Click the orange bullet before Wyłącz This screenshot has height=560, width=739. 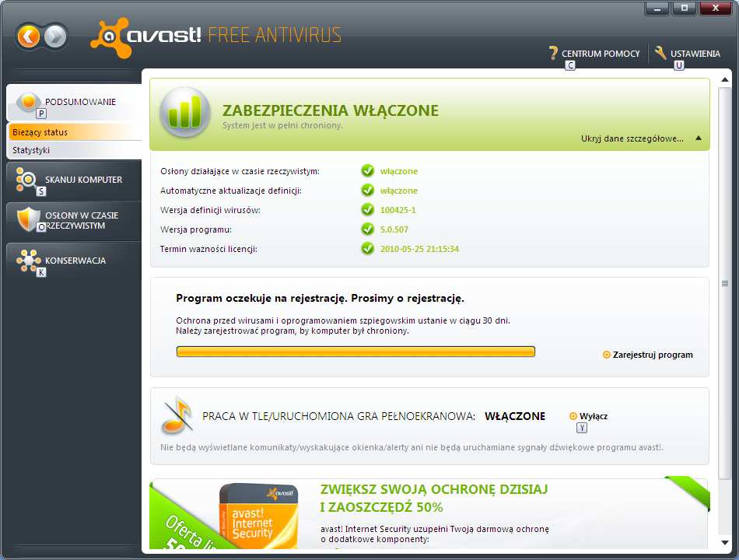pos(573,416)
